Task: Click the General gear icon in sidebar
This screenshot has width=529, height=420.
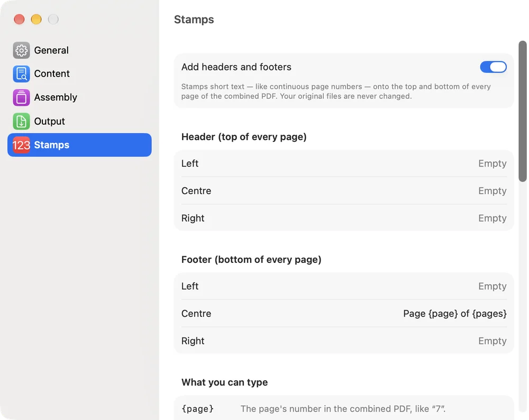Action: point(21,51)
